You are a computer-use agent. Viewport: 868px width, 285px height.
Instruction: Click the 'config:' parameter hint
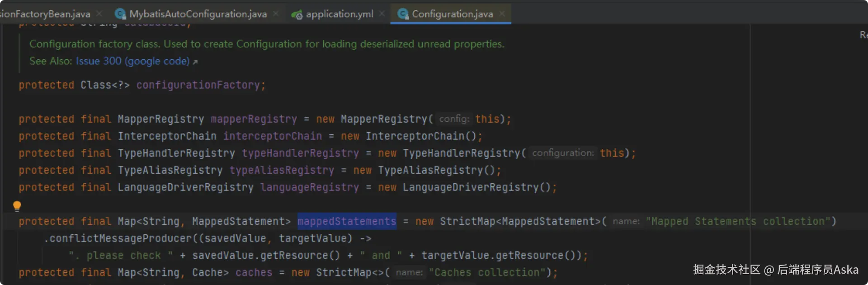click(454, 119)
